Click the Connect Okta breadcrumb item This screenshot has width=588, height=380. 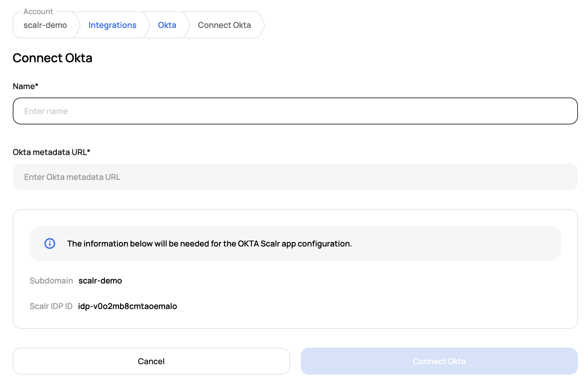[224, 25]
